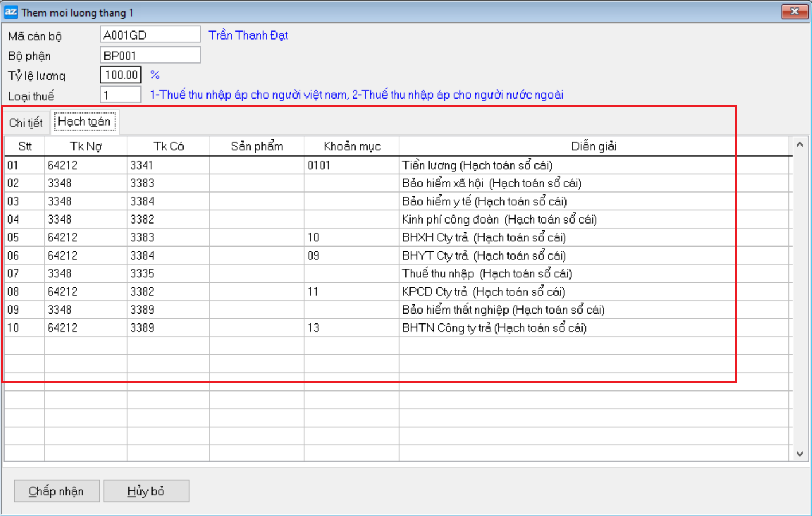The width and height of the screenshot is (812, 516).
Task: Click the Sản phẩm column header
Action: click(256, 146)
